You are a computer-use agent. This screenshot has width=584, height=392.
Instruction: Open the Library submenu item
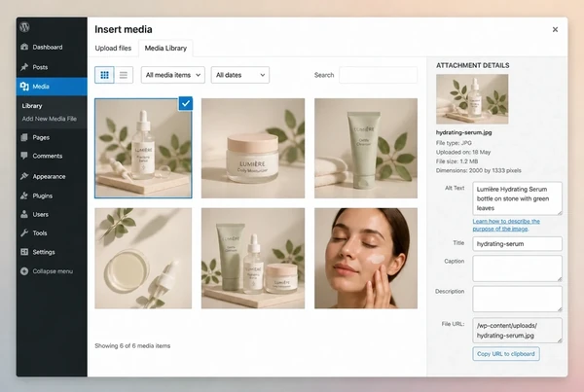pos(32,106)
